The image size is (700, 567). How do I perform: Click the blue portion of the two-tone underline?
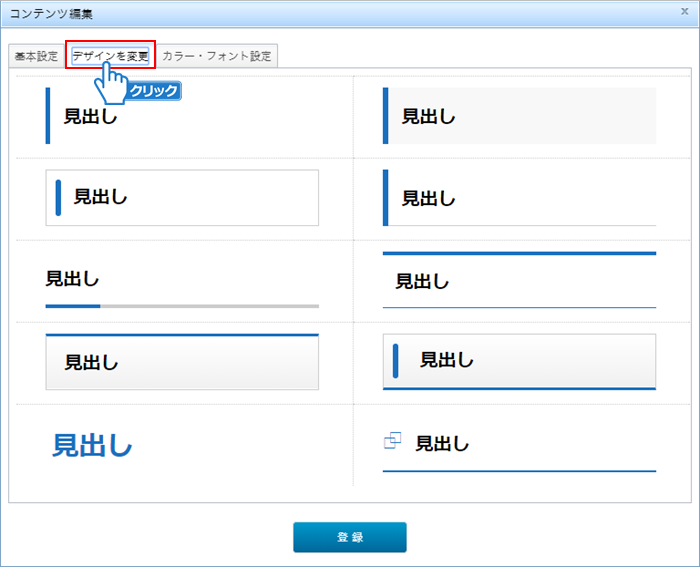[x=73, y=305]
